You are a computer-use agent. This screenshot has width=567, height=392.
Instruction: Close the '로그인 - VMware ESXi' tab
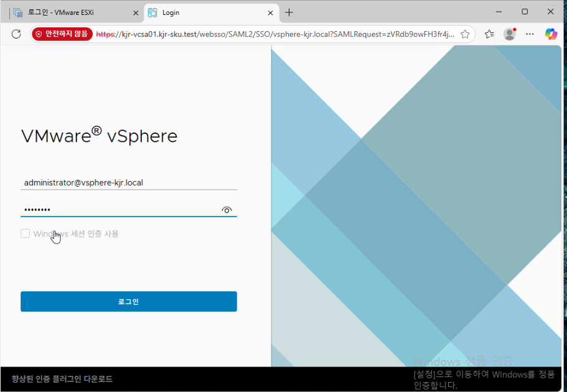(136, 12)
